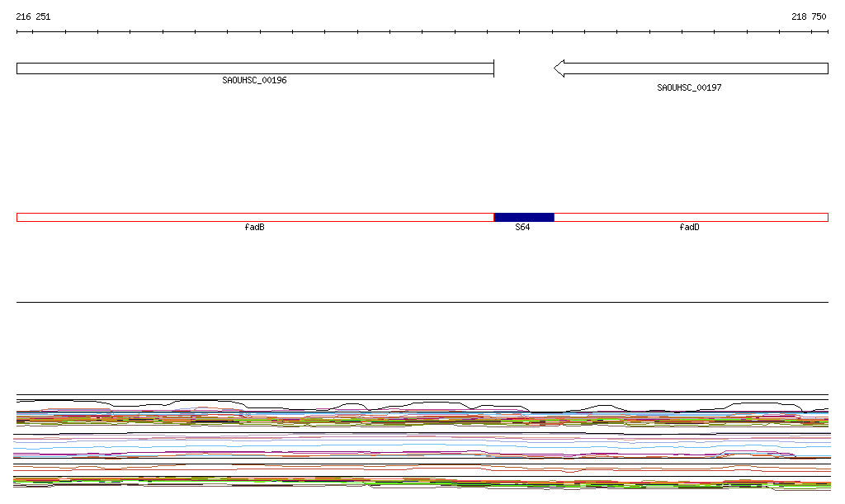
Task: Click the black curve atop the expression profiles
Action: coord(206,402)
